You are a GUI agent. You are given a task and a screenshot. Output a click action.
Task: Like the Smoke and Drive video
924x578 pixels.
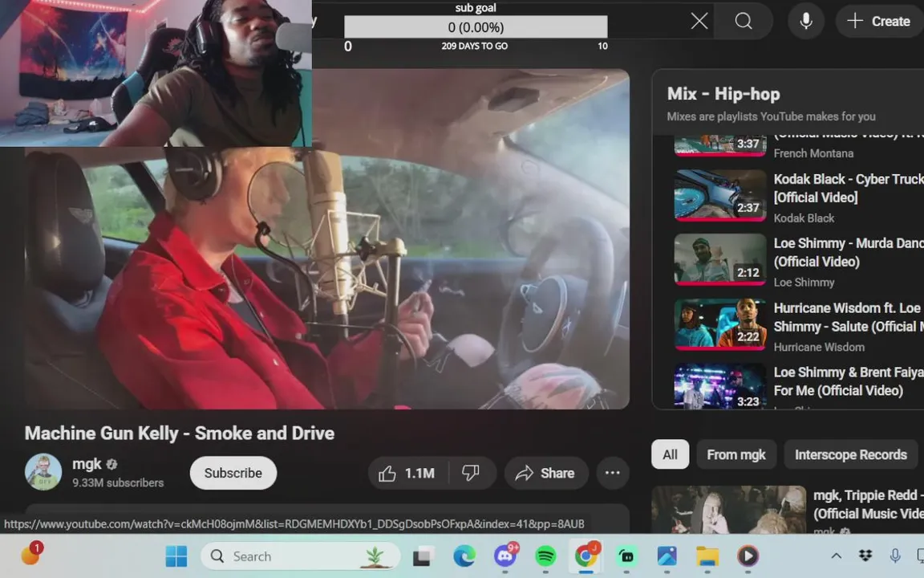(x=407, y=473)
